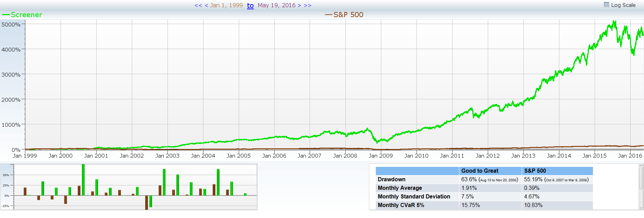Click the brown S&P 500 legend entry
The width and height of the screenshot is (644, 218).
tap(344, 15)
